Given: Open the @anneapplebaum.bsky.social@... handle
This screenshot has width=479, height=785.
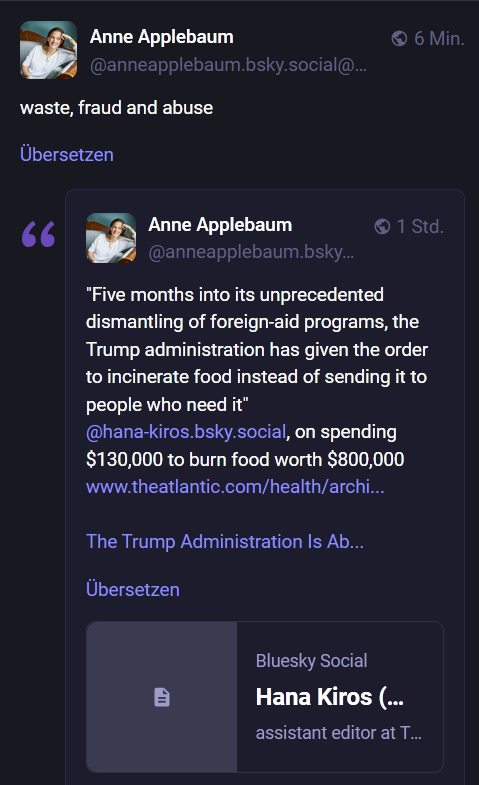Looking at the screenshot, I should (228, 65).
